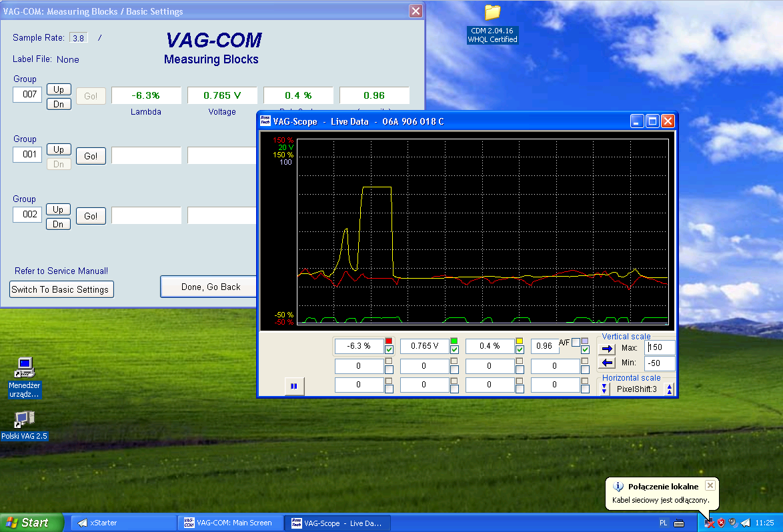The image size is (783, 532).
Task: Increase PixelShift with the up arrows
Action: (670, 389)
